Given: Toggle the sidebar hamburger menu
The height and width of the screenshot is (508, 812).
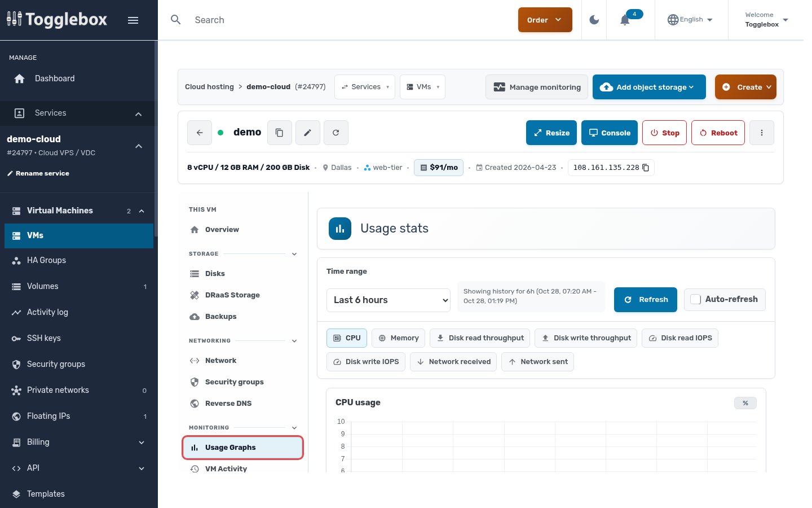Looking at the screenshot, I should 133,20.
